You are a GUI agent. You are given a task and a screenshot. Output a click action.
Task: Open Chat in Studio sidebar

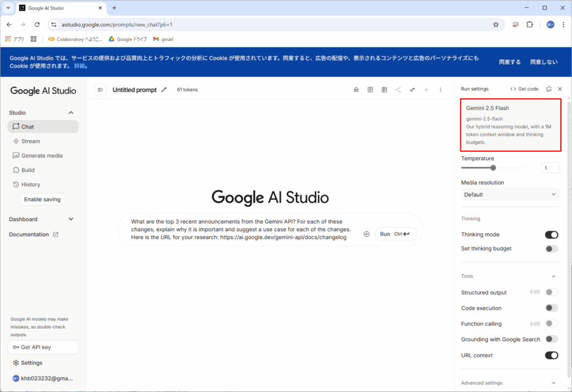point(43,127)
